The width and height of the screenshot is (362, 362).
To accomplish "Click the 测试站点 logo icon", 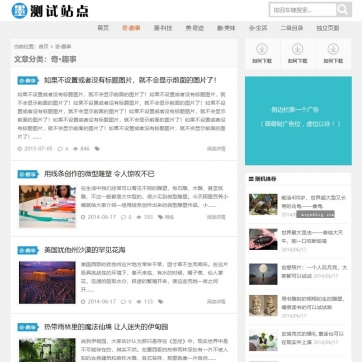I will (19, 11).
